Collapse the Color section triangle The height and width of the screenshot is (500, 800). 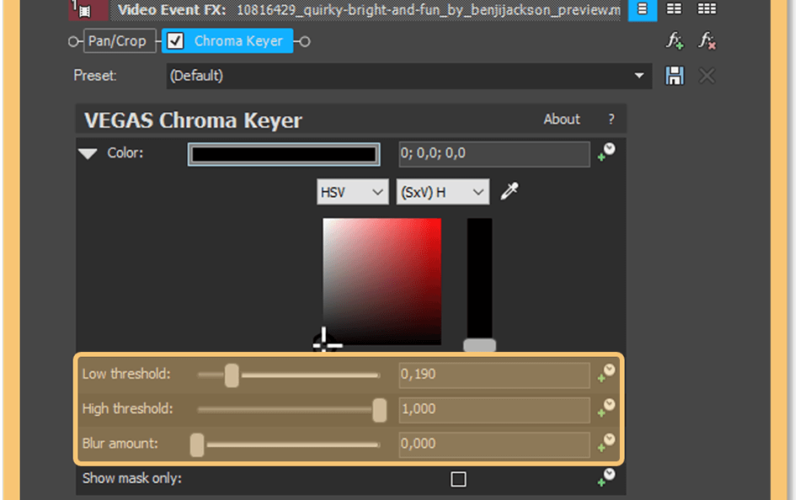[x=88, y=154]
